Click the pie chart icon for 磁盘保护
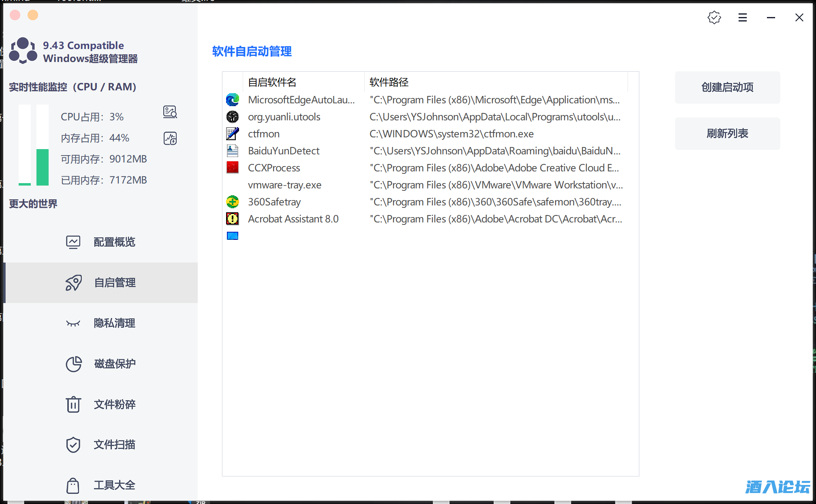 [73, 364]
